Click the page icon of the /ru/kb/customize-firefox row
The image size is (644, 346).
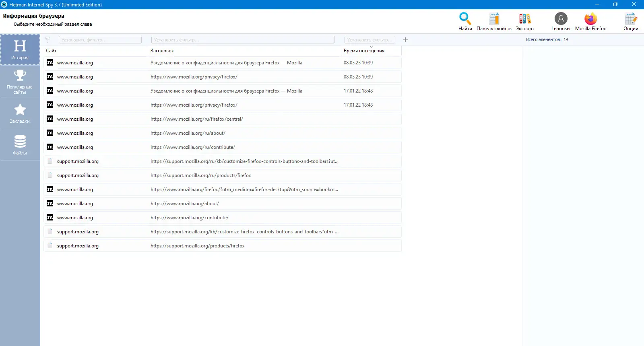click(50, 161)
